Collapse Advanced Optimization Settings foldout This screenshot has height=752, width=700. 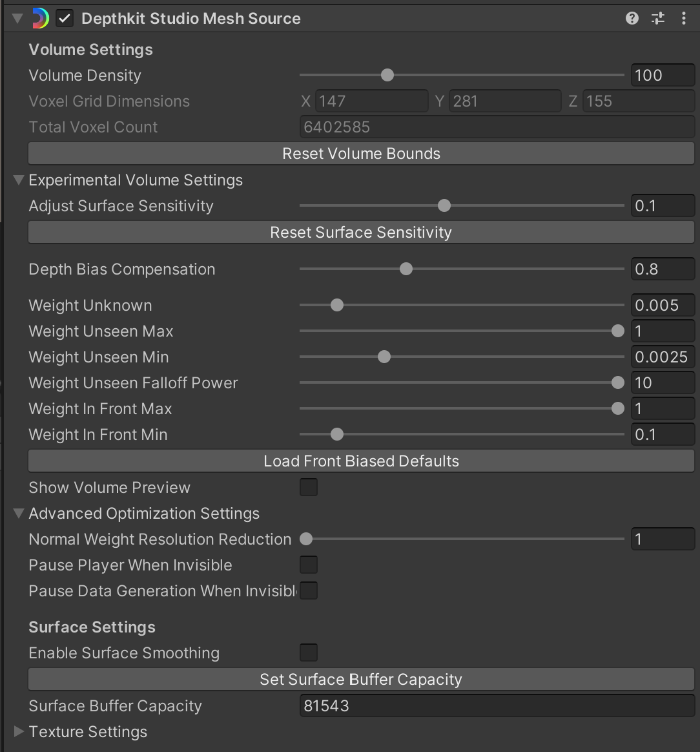pos(19,514)
